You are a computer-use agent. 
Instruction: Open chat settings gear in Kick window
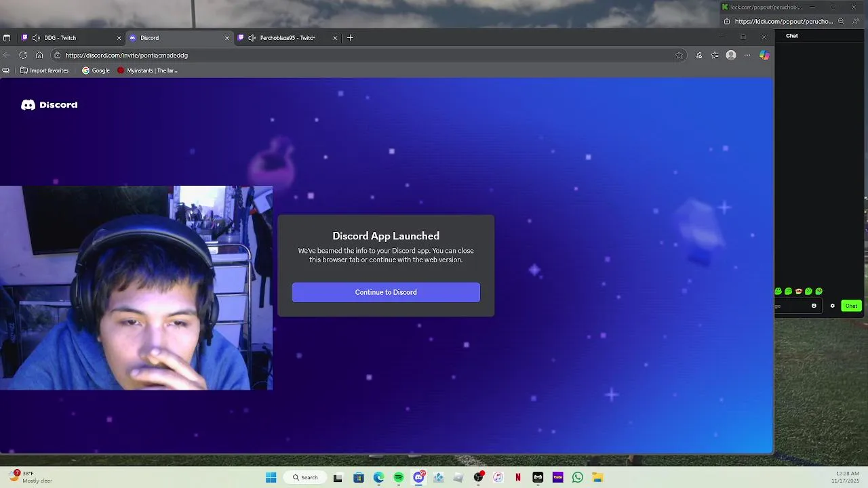(833, 306)
